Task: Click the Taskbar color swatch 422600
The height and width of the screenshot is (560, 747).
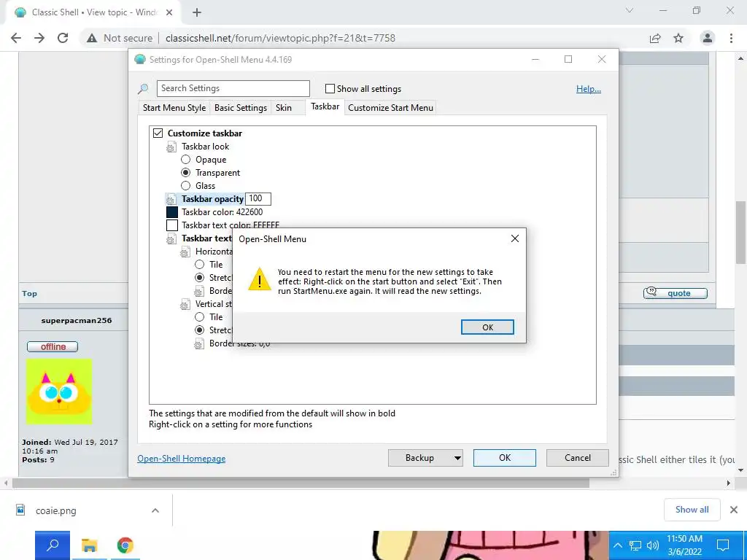Action: tap(172, 212)
